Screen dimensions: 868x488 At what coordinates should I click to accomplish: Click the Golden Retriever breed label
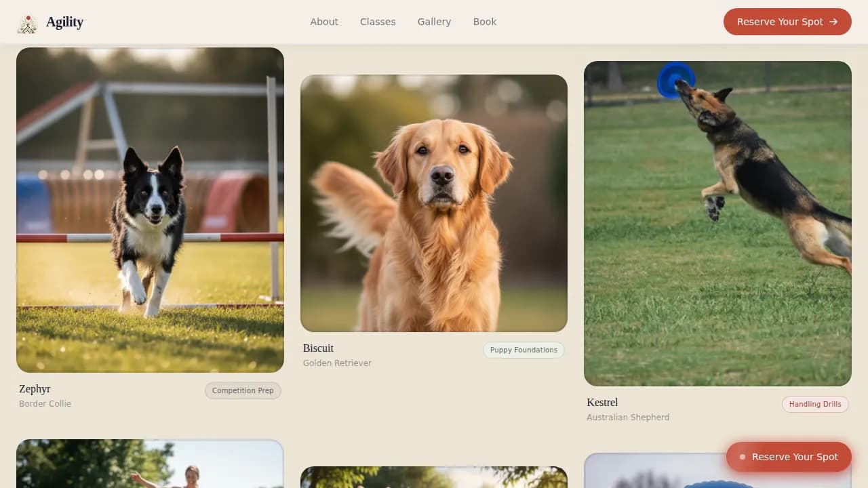click(337, 363)
